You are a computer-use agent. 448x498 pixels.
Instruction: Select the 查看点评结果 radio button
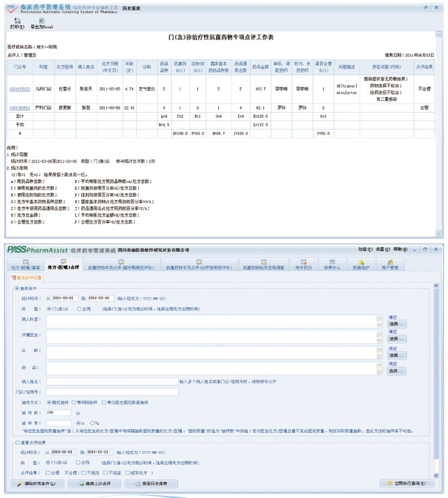click(x=18, y=443)
